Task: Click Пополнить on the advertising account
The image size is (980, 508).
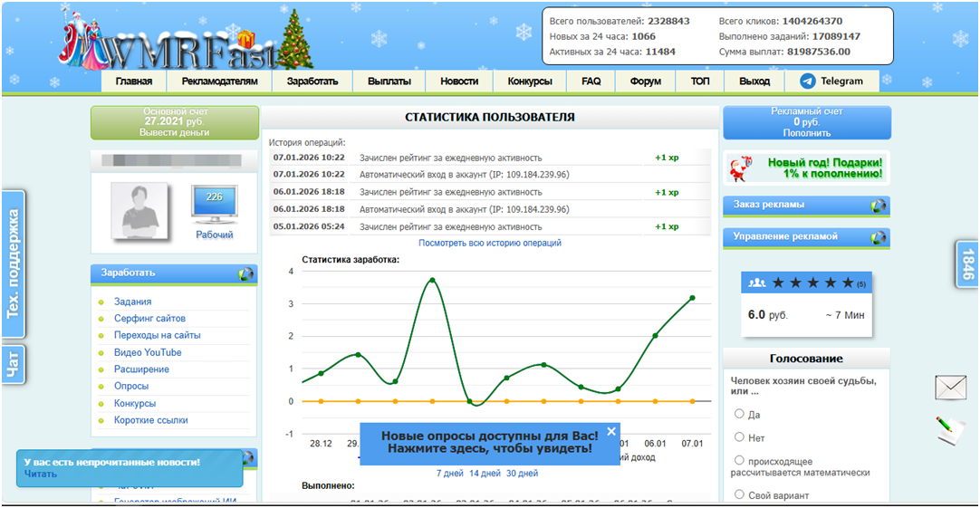Action: pyautogui.click(x=807, y=133)
